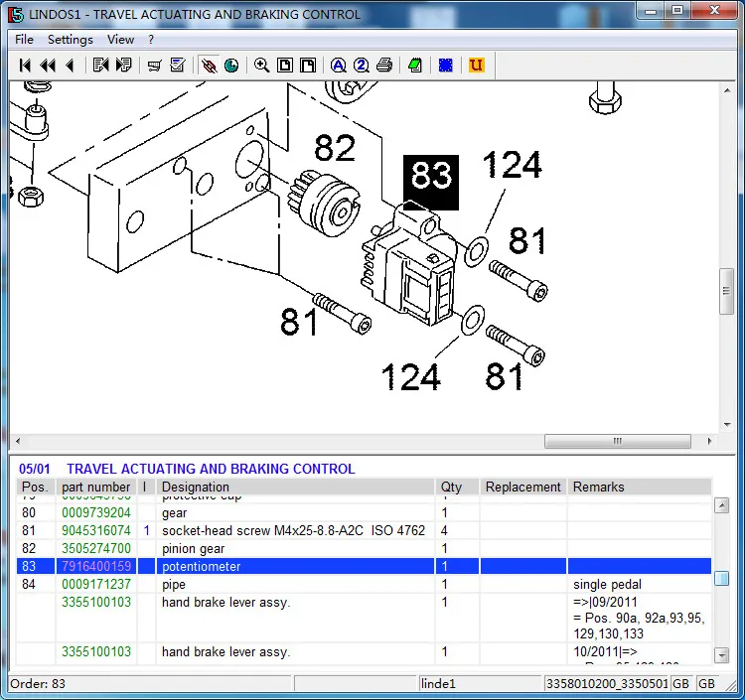Open search 2 magnifier icon
745x700 pixels.
(x=362, y=66)
